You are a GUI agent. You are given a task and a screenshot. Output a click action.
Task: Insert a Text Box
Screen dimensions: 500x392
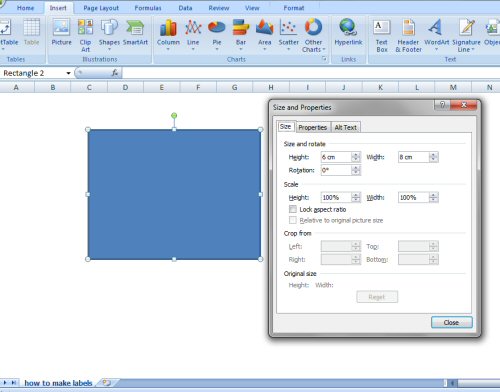pos(382,35)
